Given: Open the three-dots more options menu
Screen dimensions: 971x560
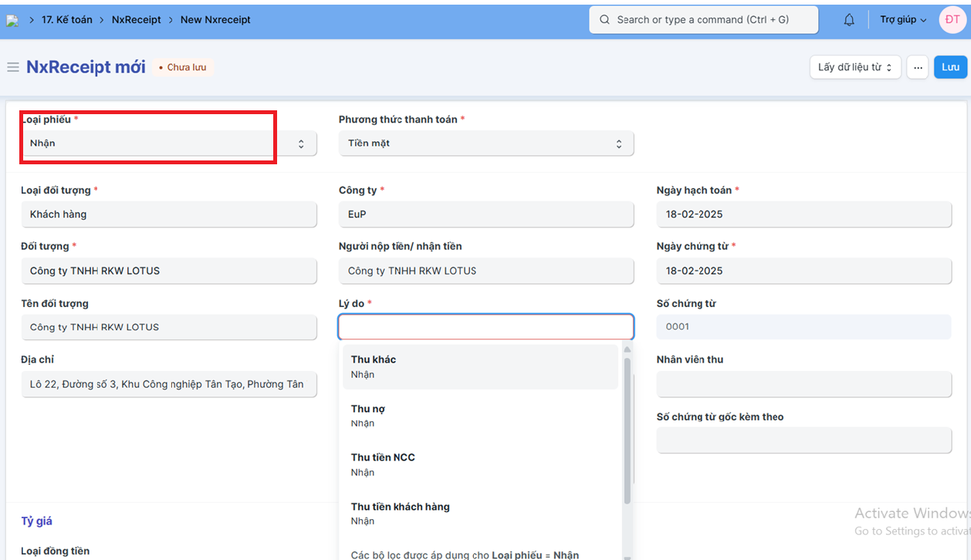Looking at the screenshot, I should tap(917, 67).
